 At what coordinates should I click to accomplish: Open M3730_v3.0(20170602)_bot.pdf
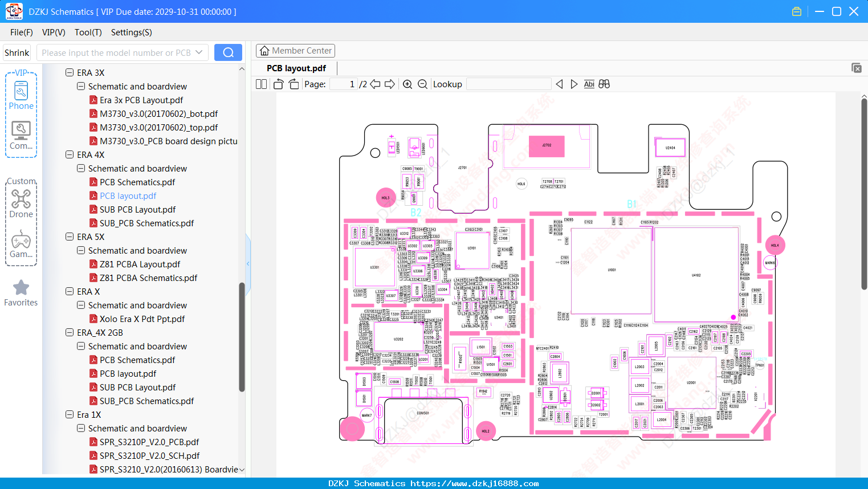pos(158,113)
